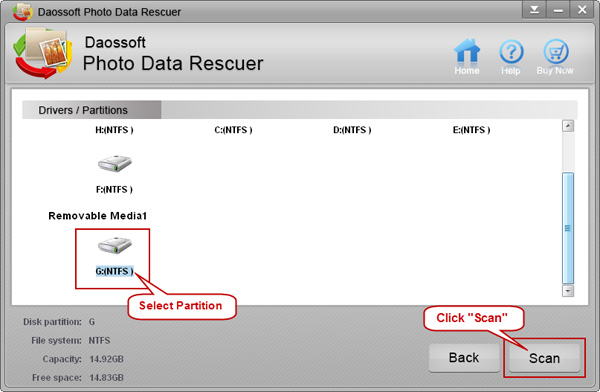600x392 pixels.
Task: Go Back to the previous step
Action: [464, 358]
